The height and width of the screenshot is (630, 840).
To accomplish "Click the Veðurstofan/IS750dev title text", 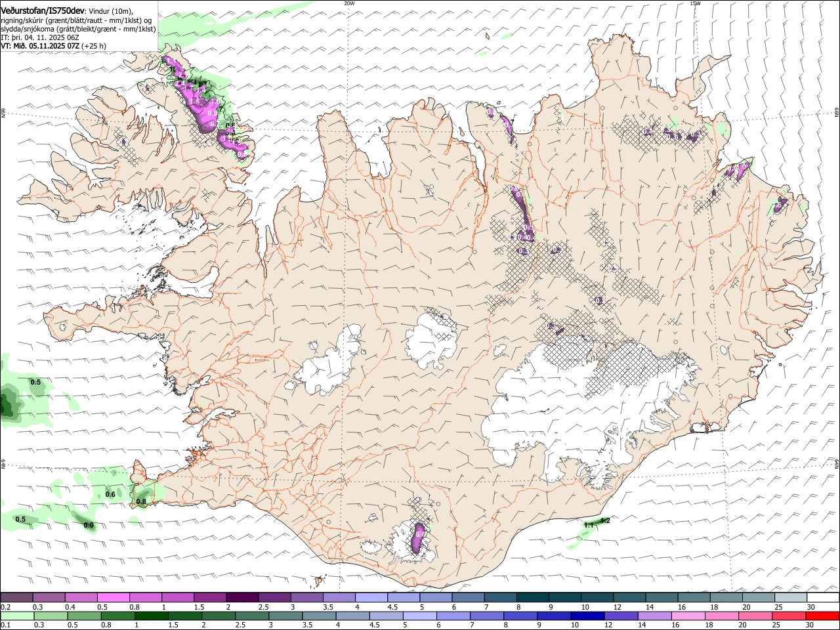I will 43,10.
